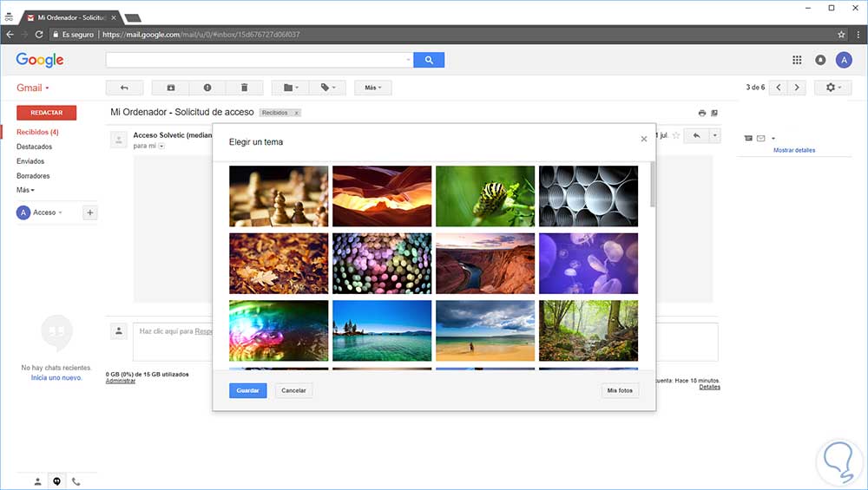Pick the autumn leaves theme

(279, 264)
